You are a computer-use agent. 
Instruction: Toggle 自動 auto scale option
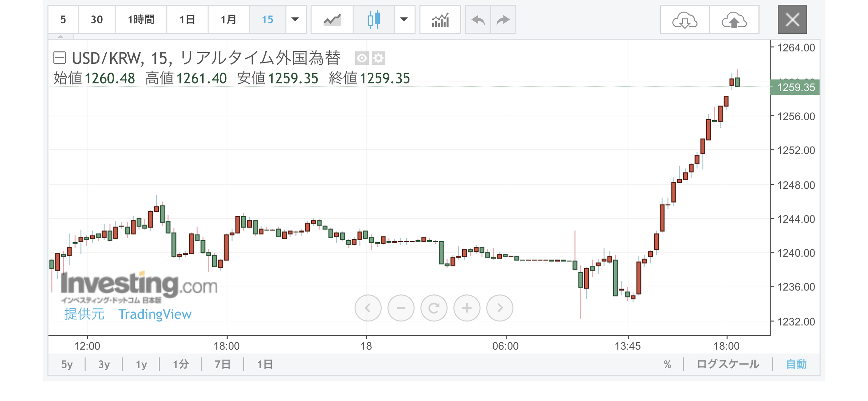(x=796, y=364)
